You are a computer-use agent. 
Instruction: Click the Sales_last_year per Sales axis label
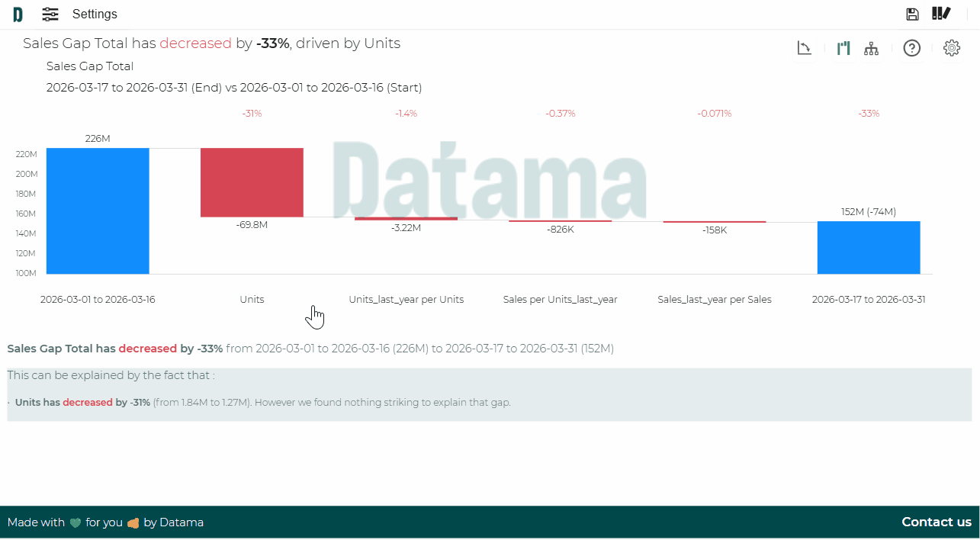click(x=715, y=300)
